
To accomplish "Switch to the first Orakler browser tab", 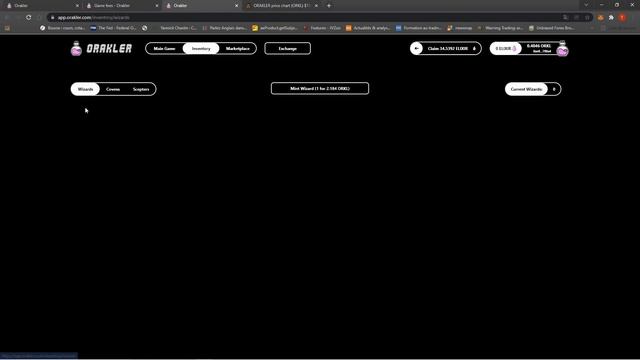I will 41,6.
